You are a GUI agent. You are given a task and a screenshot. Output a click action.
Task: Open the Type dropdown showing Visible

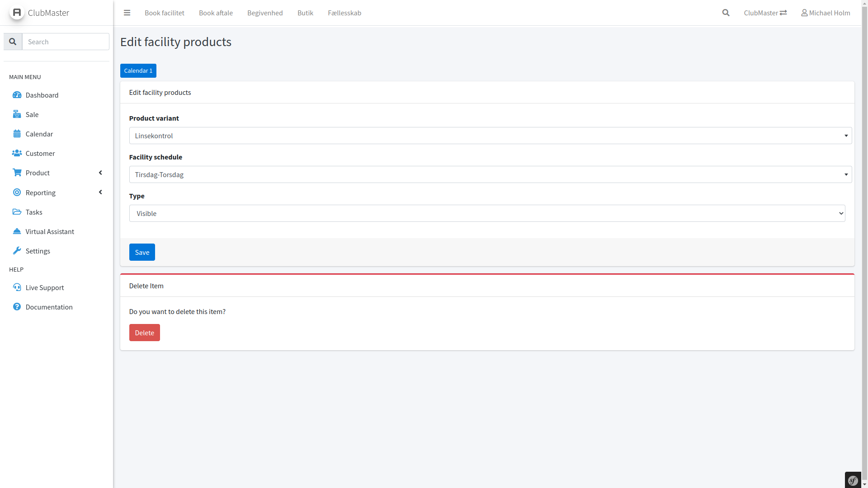487,213
